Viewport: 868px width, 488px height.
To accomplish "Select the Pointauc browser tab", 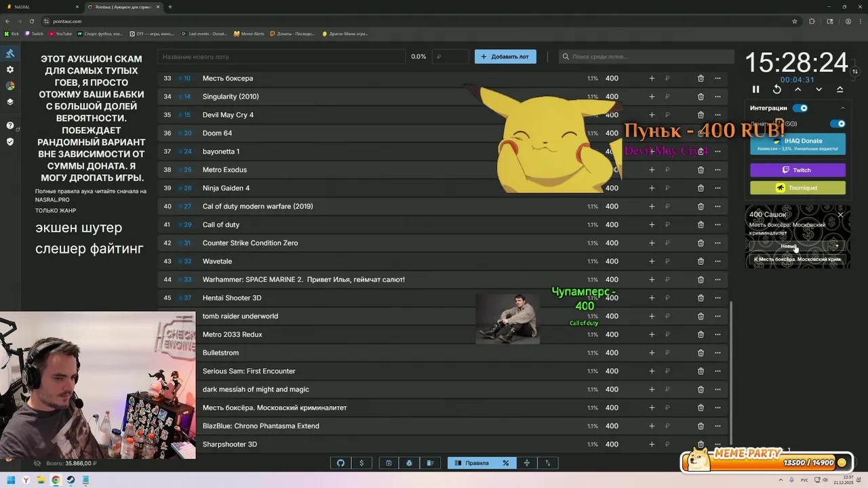I will (123, 7).
